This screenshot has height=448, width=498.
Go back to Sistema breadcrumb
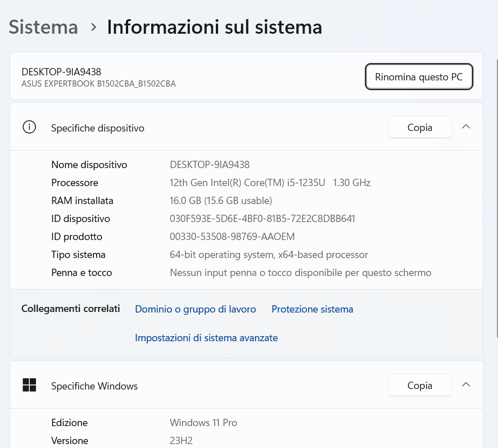[43, 27]
